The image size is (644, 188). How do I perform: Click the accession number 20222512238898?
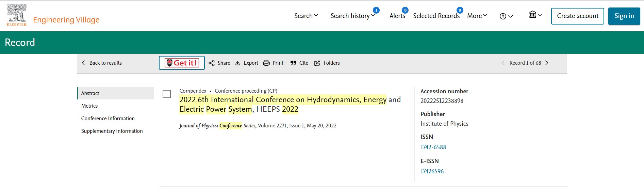tap(442, 101)
